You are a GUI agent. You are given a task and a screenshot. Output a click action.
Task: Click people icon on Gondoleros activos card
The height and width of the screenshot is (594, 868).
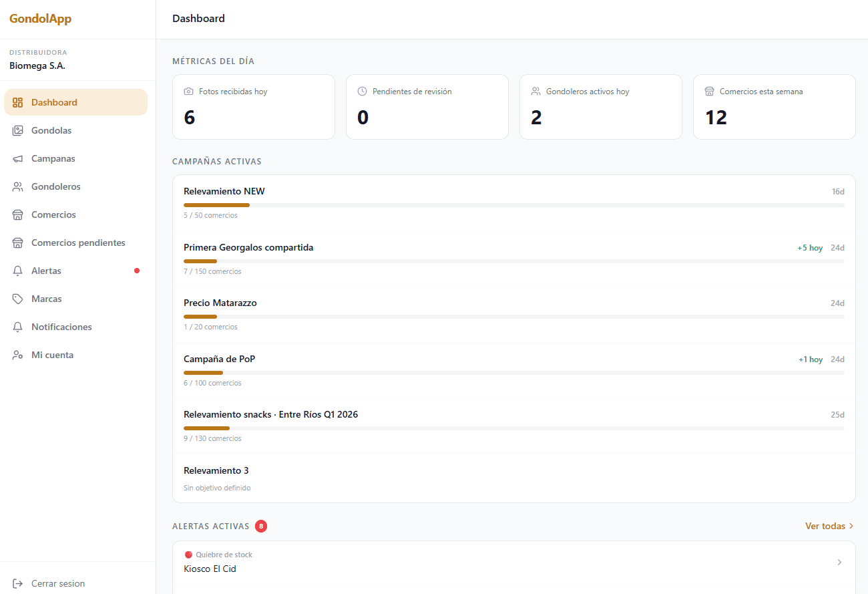pyautogui.click(x=536, y=92)
